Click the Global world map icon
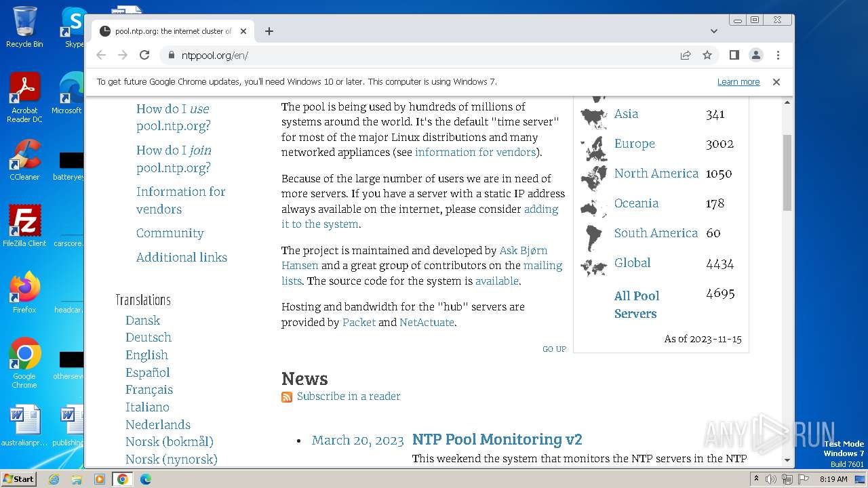868x488 pixels. click(594, 267)
